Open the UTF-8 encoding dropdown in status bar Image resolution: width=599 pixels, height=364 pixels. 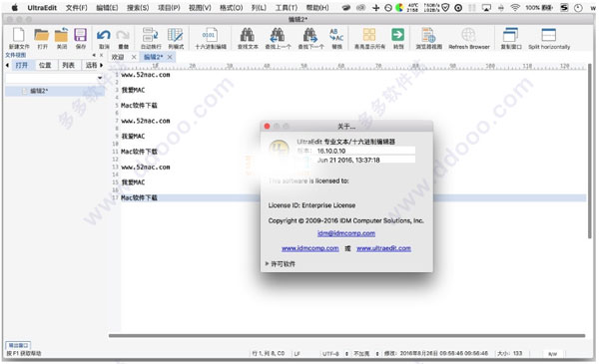coord(335,354)
